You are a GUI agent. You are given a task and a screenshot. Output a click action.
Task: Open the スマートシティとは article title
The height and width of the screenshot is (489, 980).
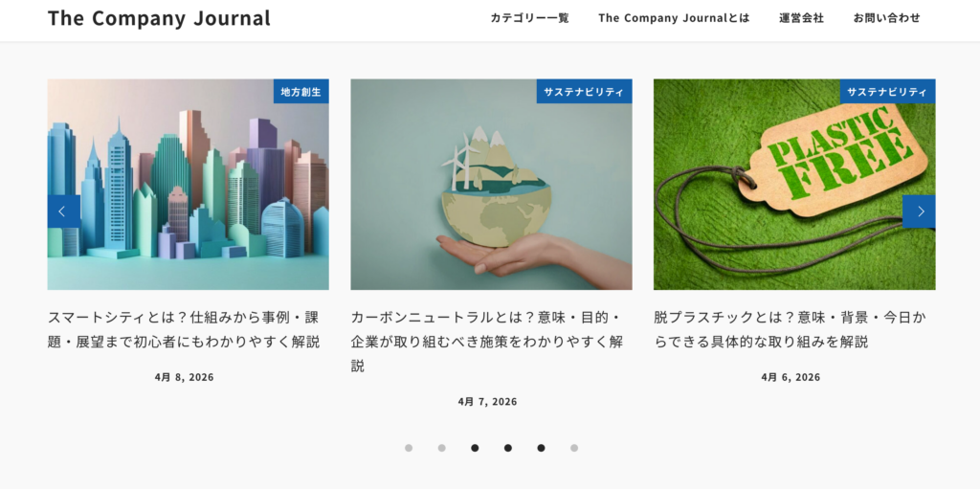click(x=185, y=329)
